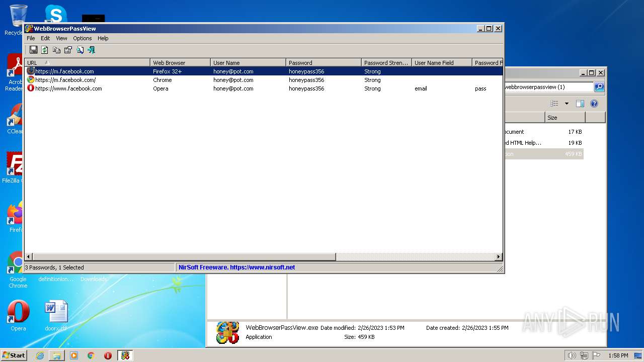
Task: Click the Chrome row browser icon
Action: point(31,80)
